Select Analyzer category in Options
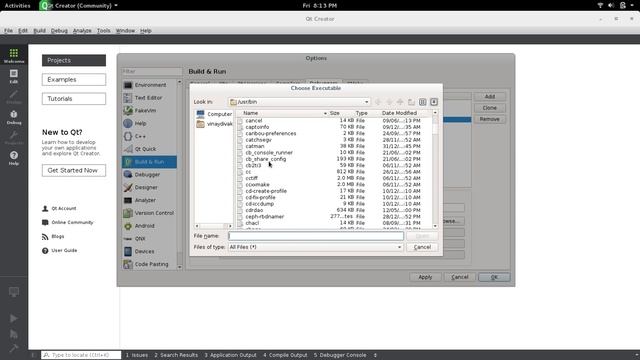The width and height of the screenshot is (640, 360). coord(149,200)
